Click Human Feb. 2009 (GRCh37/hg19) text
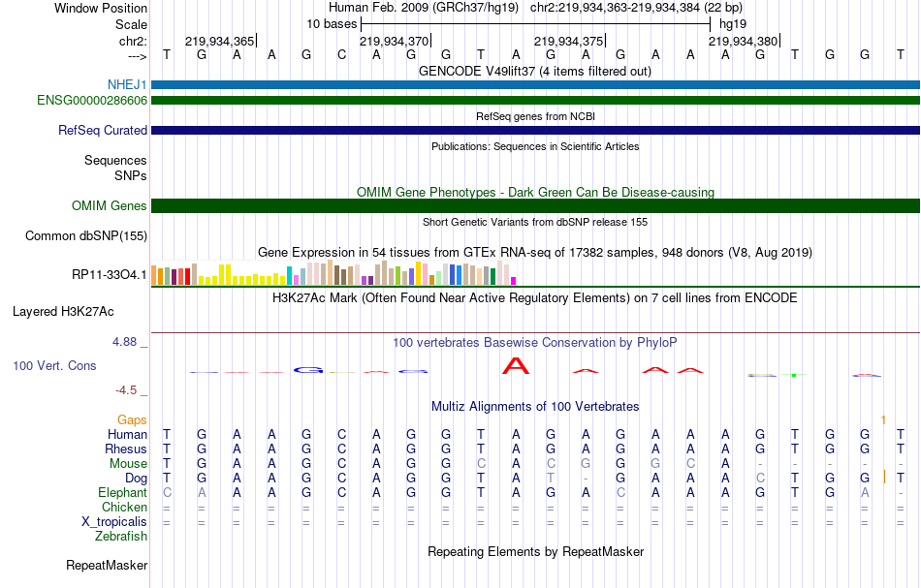The height and width of the screenshot is (588, 921). tap(424, 8)
